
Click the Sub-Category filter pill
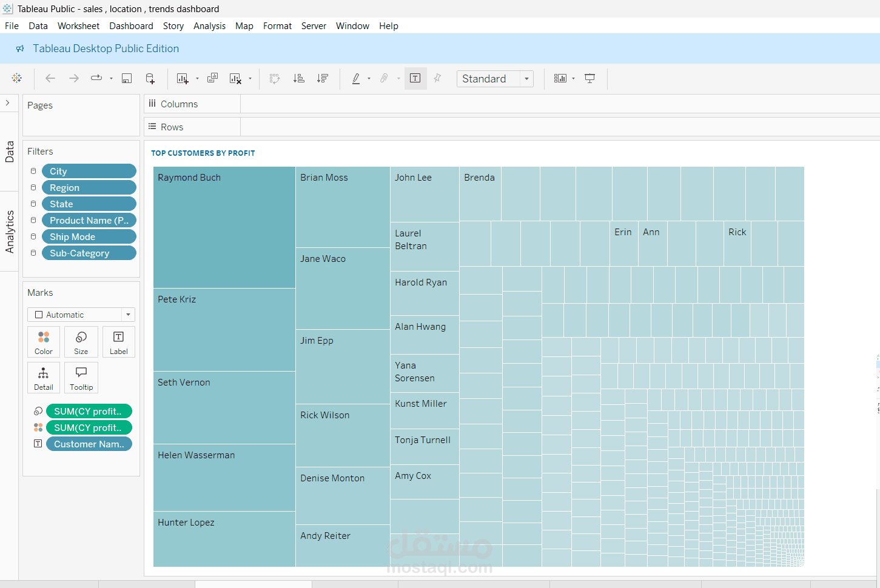(89, 253)
